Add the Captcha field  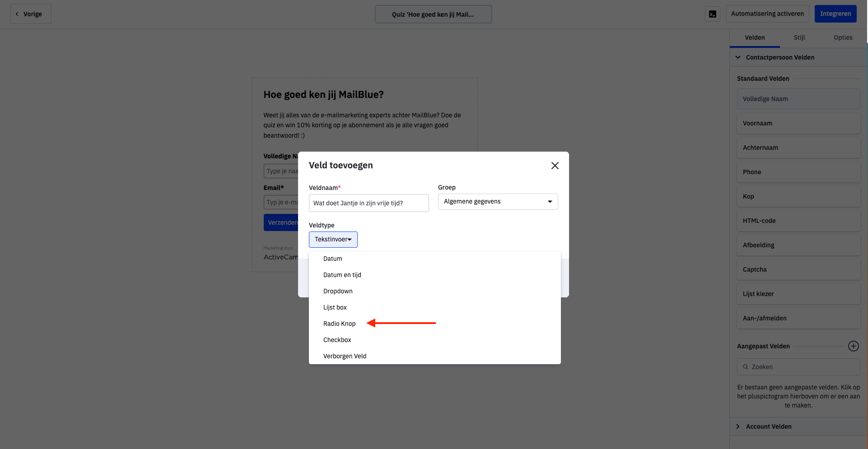tap(798, 269)
